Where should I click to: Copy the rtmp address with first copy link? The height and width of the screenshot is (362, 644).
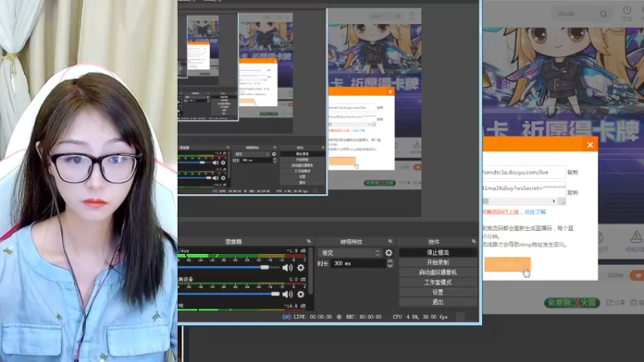pos(572,172)
